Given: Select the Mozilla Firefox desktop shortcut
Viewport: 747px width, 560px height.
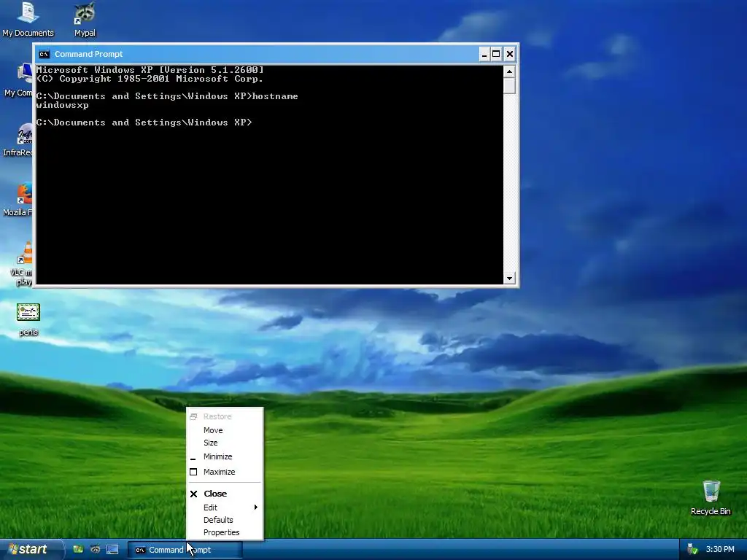Looking at the screenshot, I should (18, 199).
